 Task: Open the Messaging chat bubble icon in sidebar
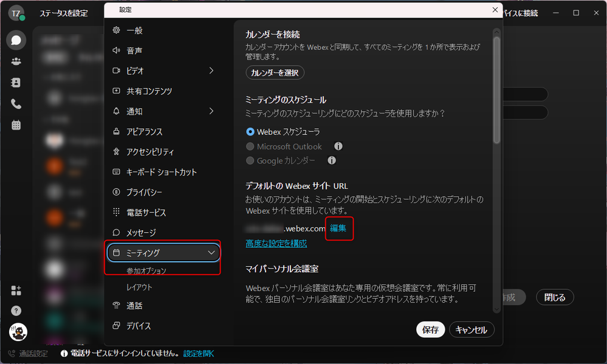point(16,40)
